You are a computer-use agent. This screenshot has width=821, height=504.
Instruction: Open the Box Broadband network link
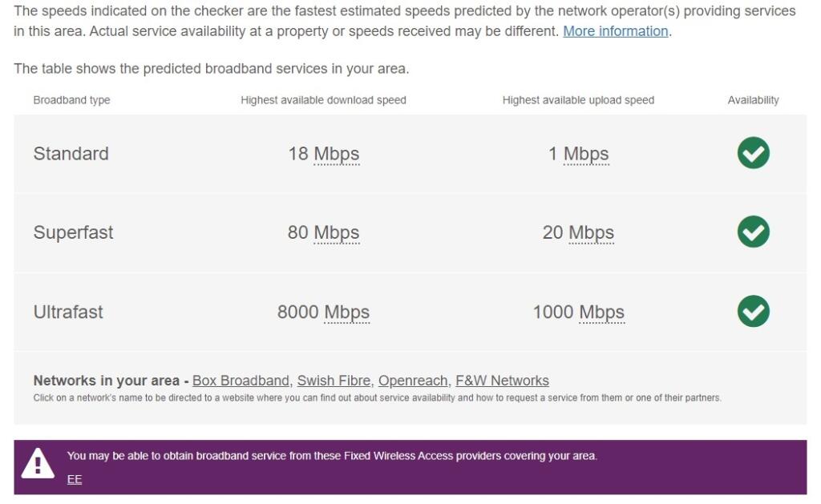241,381
